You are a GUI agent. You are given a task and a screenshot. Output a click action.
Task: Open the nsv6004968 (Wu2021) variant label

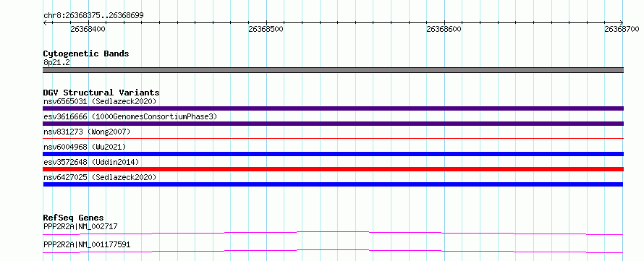tap(85, 147)
